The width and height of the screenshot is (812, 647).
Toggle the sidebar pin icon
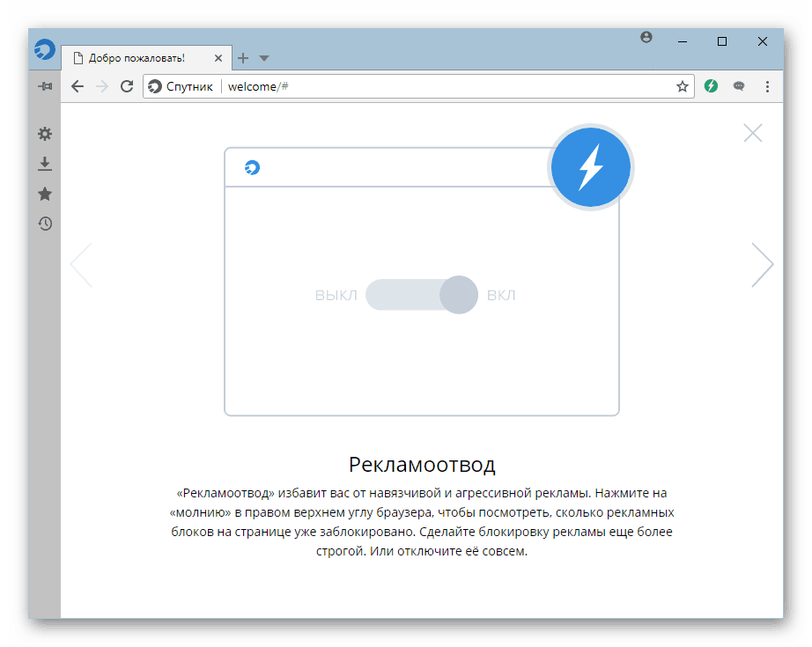[x=45, y=86]
